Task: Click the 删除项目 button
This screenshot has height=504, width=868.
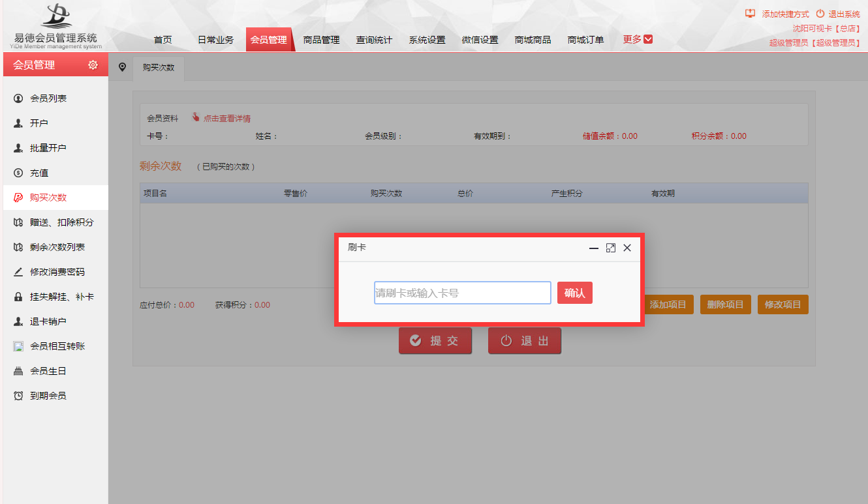Action: (726, 304)
